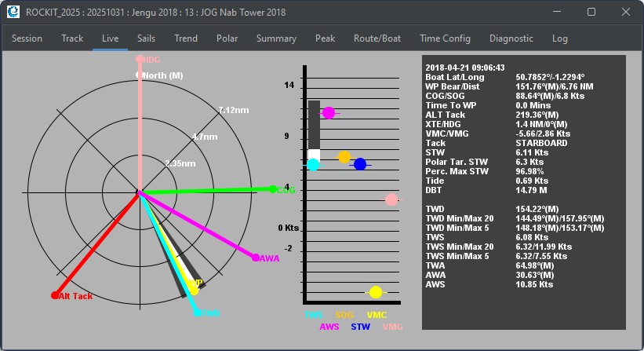Click the green COG endpoint on compass
Screen dimensions: 644x351
pyautogui.click(x=272, y=189)
